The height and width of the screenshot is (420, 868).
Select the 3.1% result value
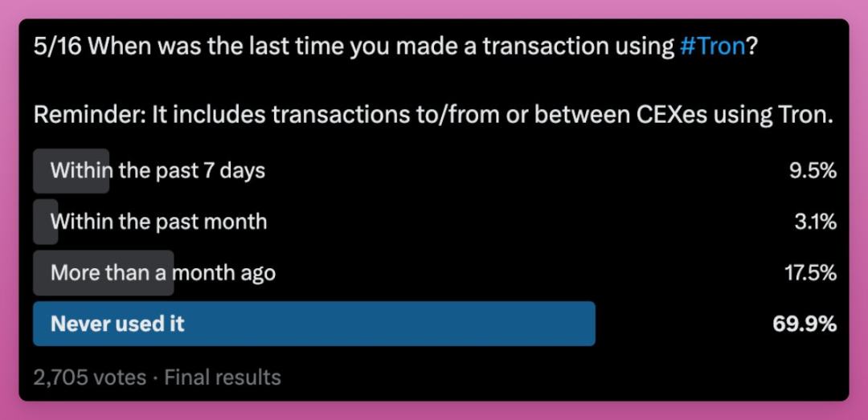[815, 222]
